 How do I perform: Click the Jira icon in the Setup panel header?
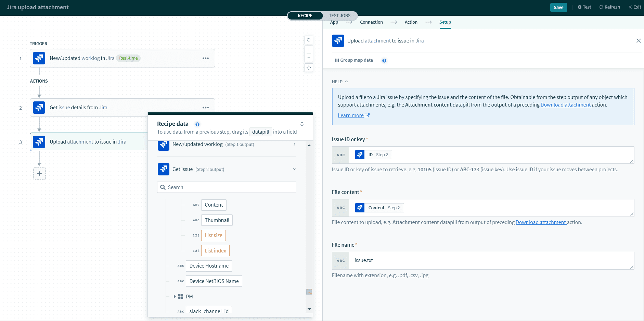(x=338, y=40)
